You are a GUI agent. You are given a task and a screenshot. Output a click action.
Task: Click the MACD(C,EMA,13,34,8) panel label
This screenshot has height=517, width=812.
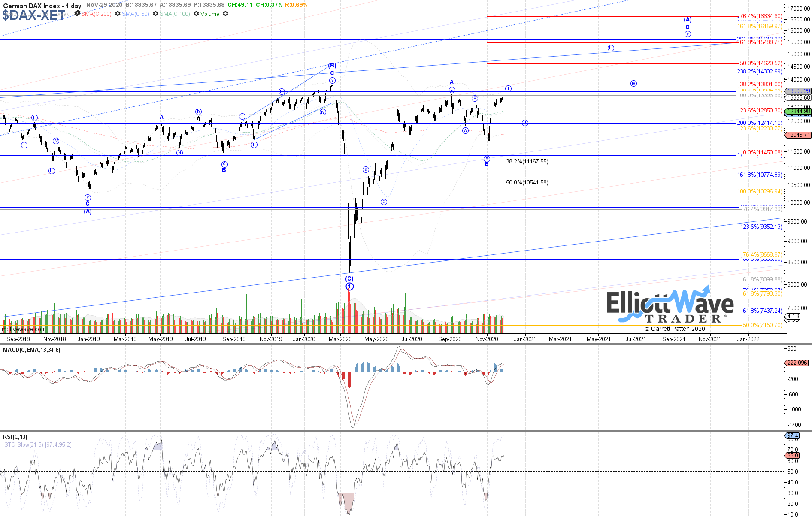(x=32, y=350)
